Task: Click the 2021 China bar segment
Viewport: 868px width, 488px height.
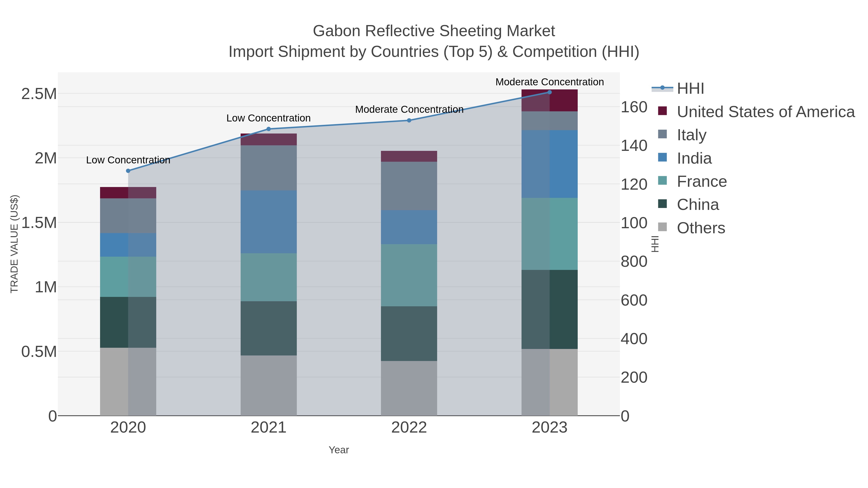Action: coord(269,328)
